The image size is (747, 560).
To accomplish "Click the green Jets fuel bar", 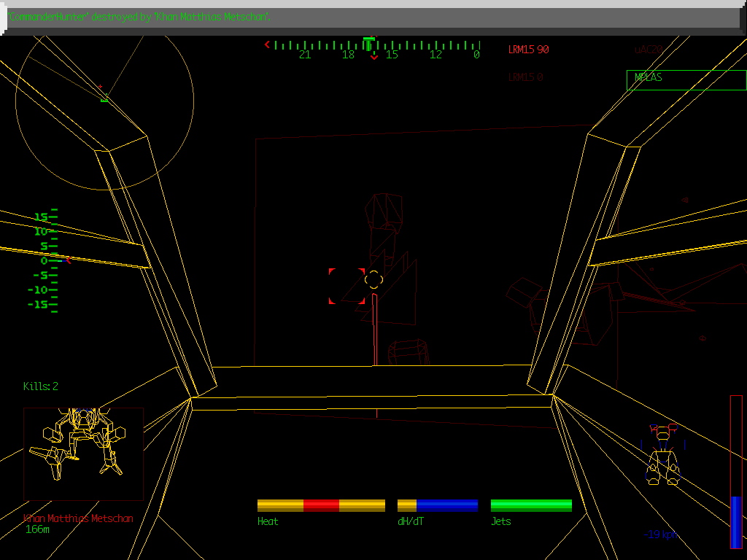I will point(530,505).
